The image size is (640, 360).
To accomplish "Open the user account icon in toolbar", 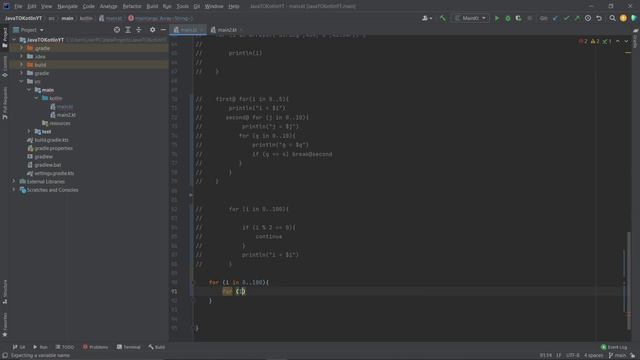I will pyautogui.click(x=427, y=18).
